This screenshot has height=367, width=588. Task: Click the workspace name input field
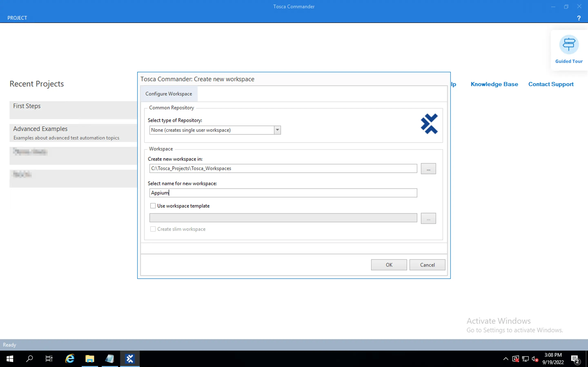[x=283, y=193]
